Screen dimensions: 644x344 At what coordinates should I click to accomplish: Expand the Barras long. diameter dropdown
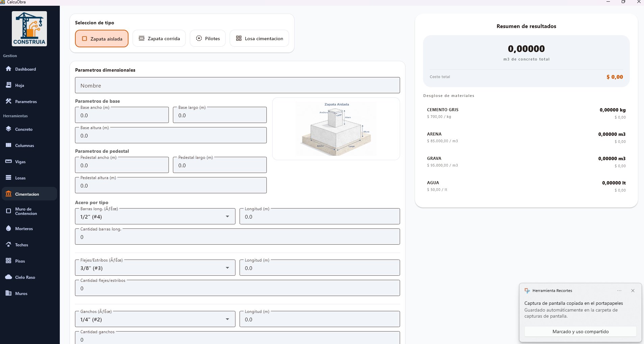pyautogui.click(x=227, y=217)
